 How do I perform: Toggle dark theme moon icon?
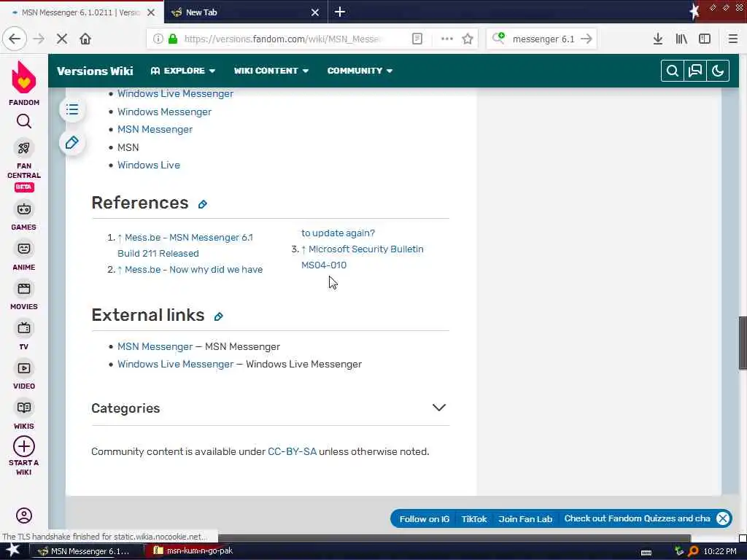pyautogui.click(x=718, y=71)
